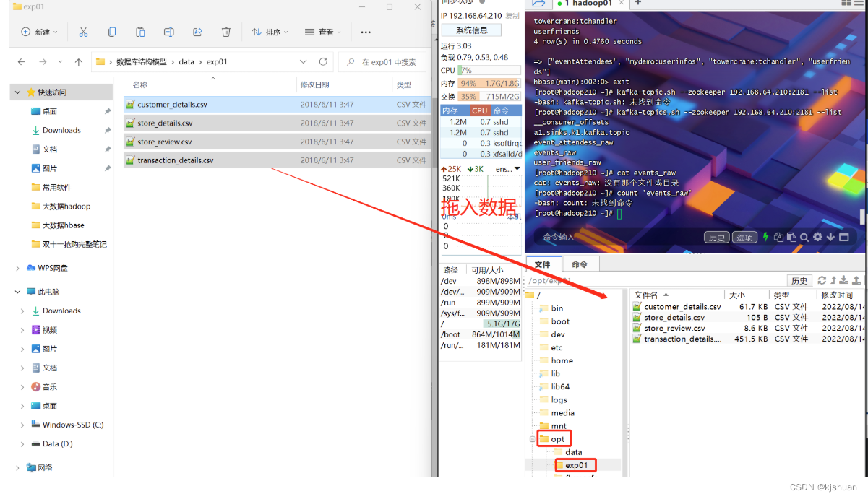Open recent locations chevron beside forward arrow
The height and width of the screenshot is (499, 868).
(x=60, y=62)
